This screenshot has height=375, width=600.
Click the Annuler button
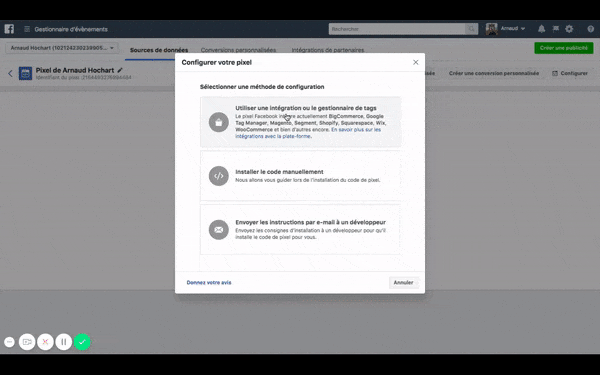coord(403,282)
